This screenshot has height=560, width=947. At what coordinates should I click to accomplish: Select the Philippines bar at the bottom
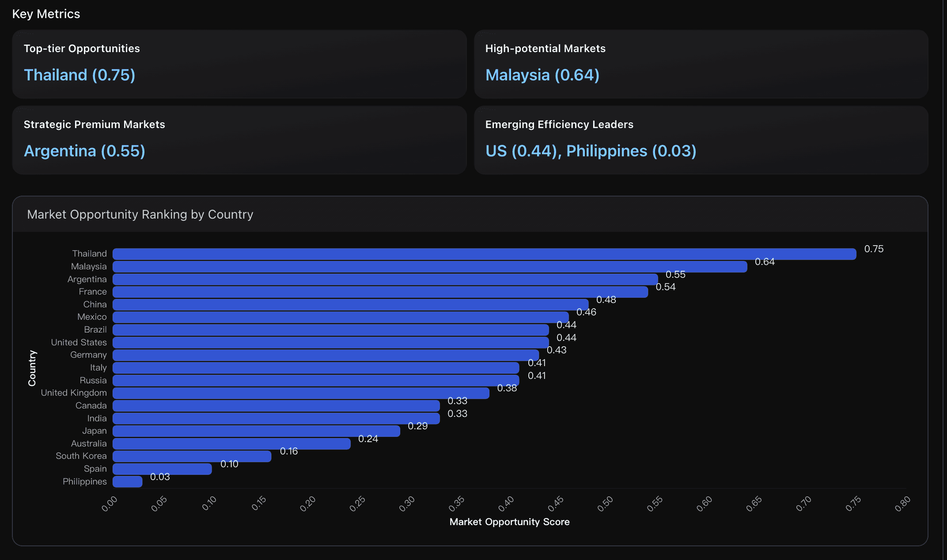tap(127, 481)
